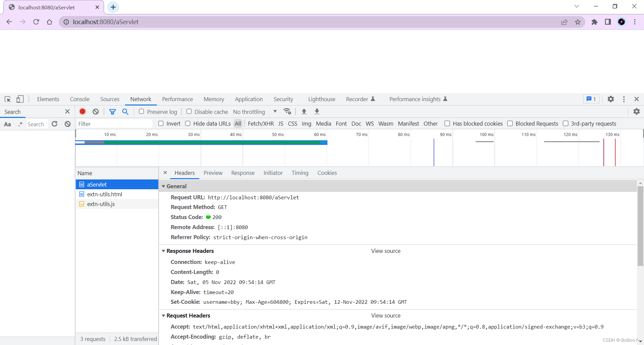644x345 pixels.
Task: Click the export HAR download icon
Action: 317,112
